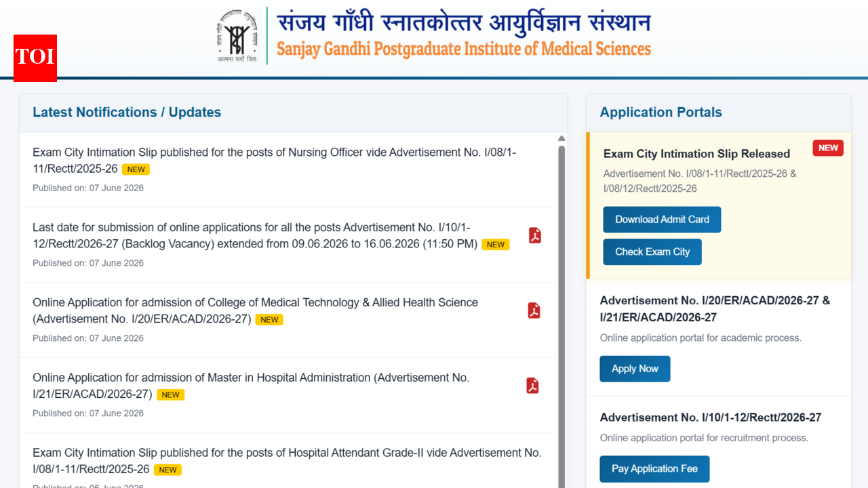Screen dimensions: 868x488
Task: Open PDF icon for Master in Hospital Administration notice
Action: 533,386
